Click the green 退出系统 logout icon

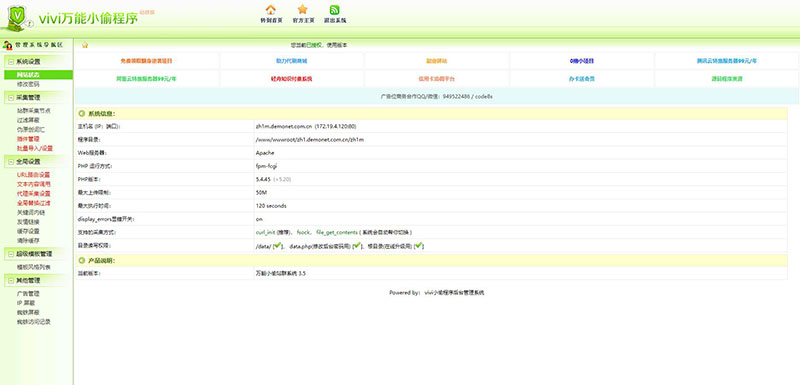(335, 10)
